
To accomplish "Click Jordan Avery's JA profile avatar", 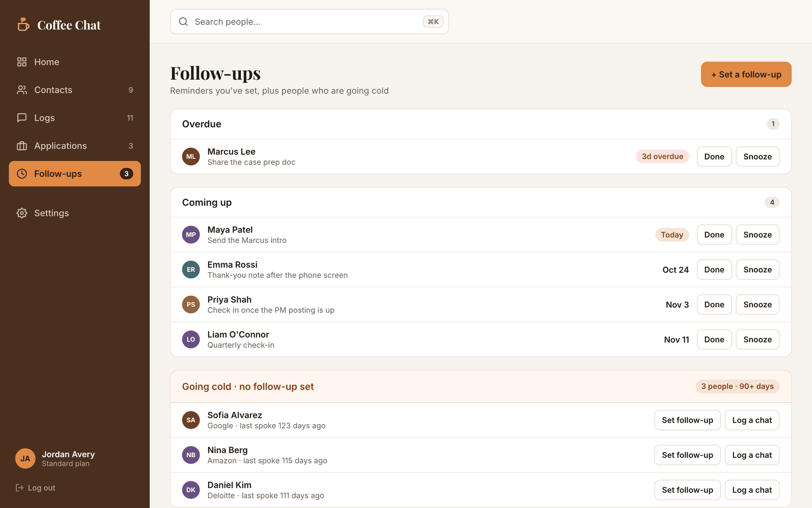I will pyautogui.click(x=25, y=459).
